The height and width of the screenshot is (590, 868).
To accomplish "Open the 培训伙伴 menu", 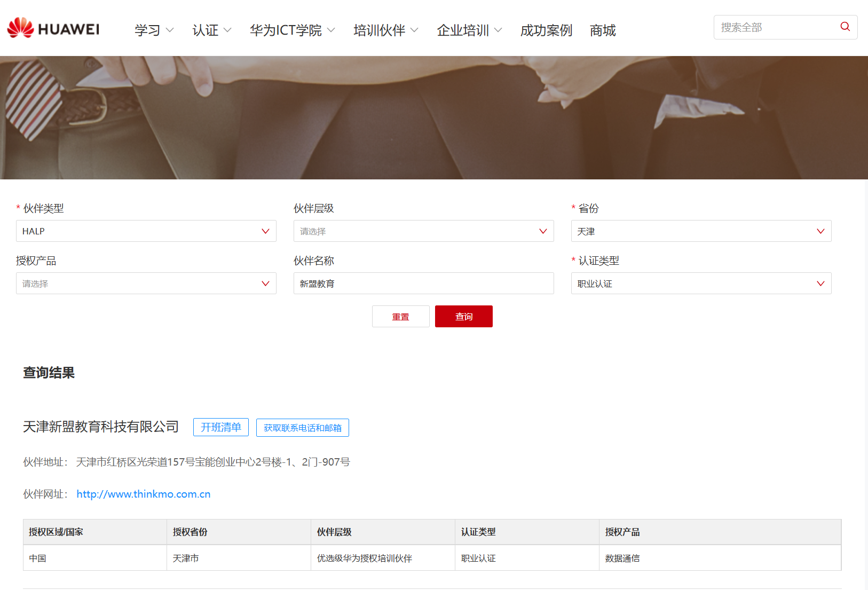I will click(385, 30).
